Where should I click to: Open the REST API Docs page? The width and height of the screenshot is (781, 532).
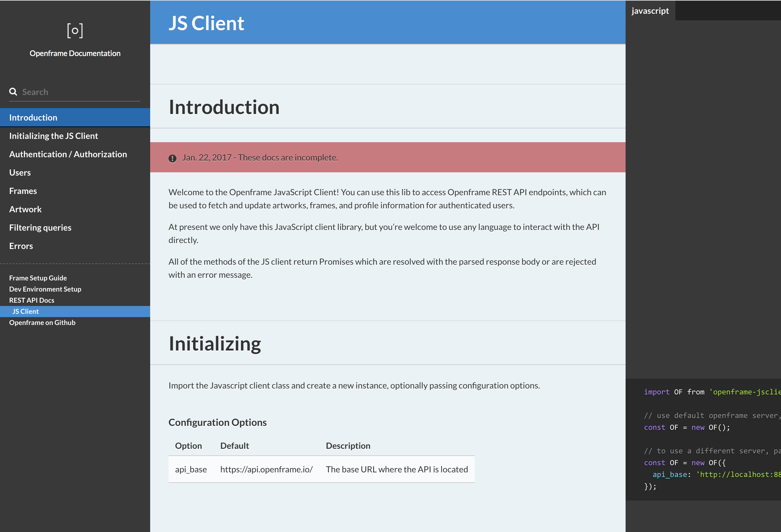coord(31,300)
